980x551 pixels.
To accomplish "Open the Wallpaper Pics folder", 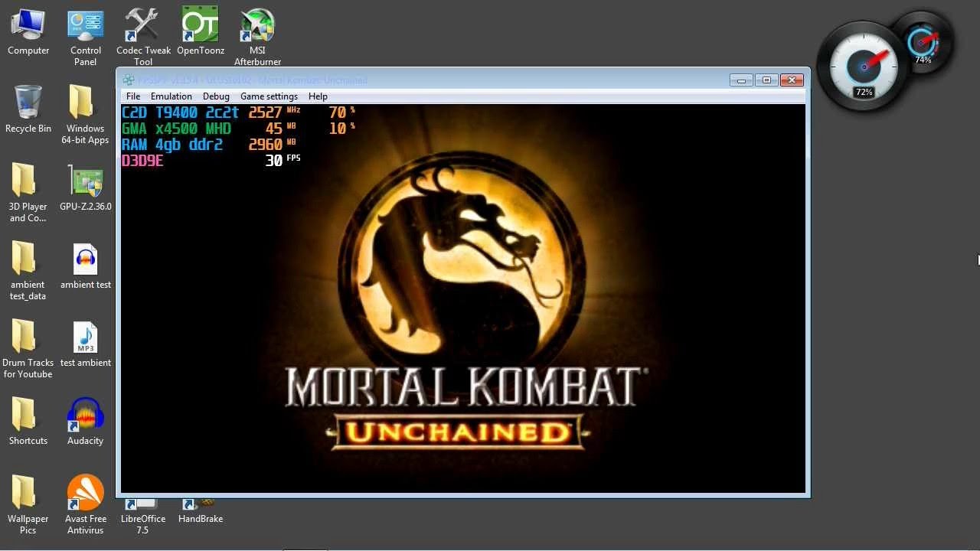I will [28, 505].
